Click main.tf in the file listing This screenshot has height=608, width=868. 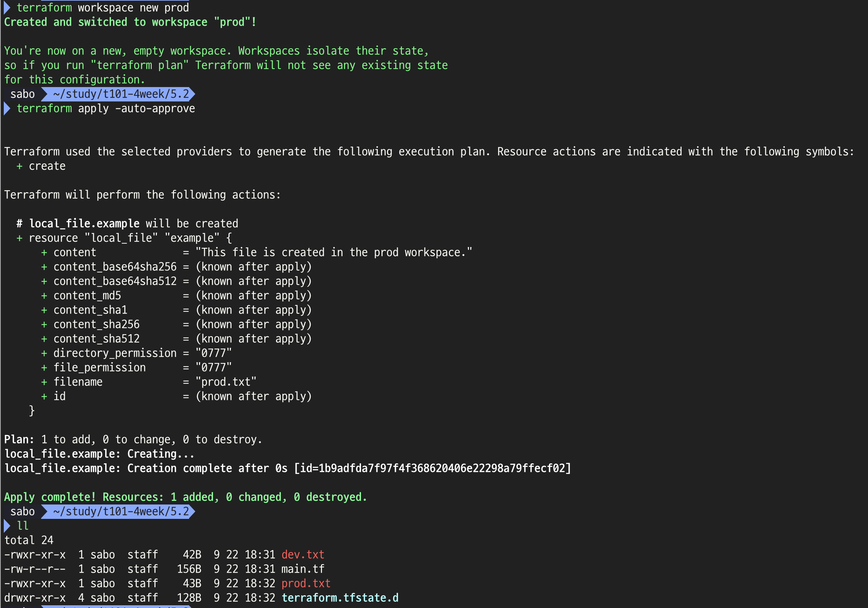click(302, 569)
